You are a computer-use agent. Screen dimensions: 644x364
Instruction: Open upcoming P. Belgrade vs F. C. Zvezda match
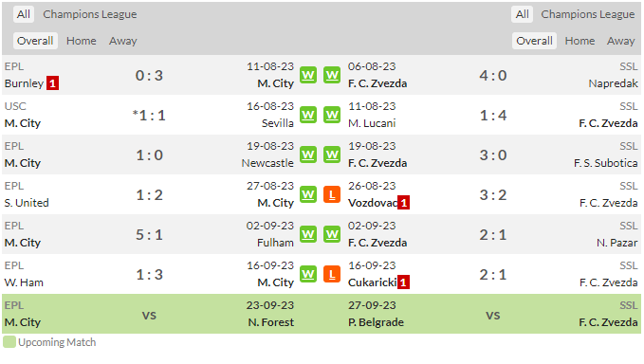493,315
